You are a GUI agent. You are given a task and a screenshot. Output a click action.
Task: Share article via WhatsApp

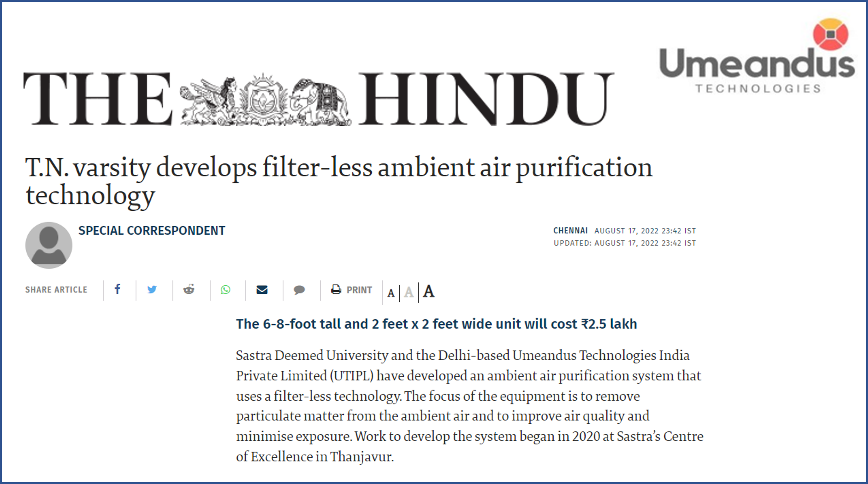pyautogui.click(x=226, y=290)
